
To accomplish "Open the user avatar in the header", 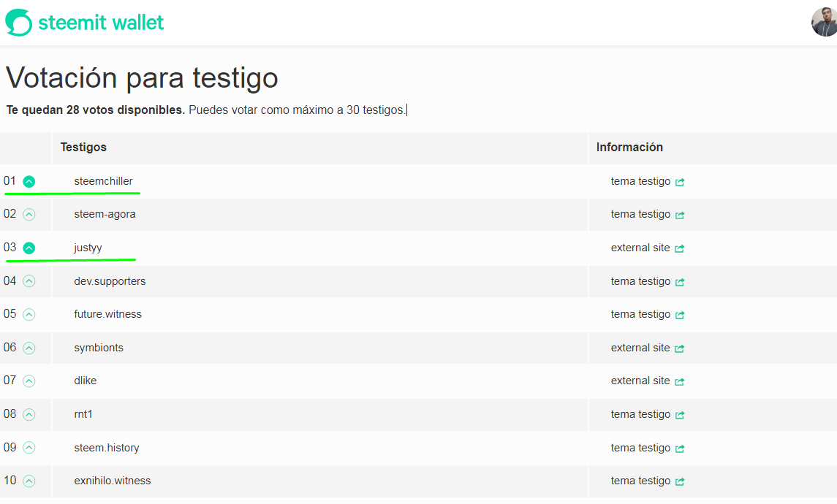I will (x=824, y=22).
